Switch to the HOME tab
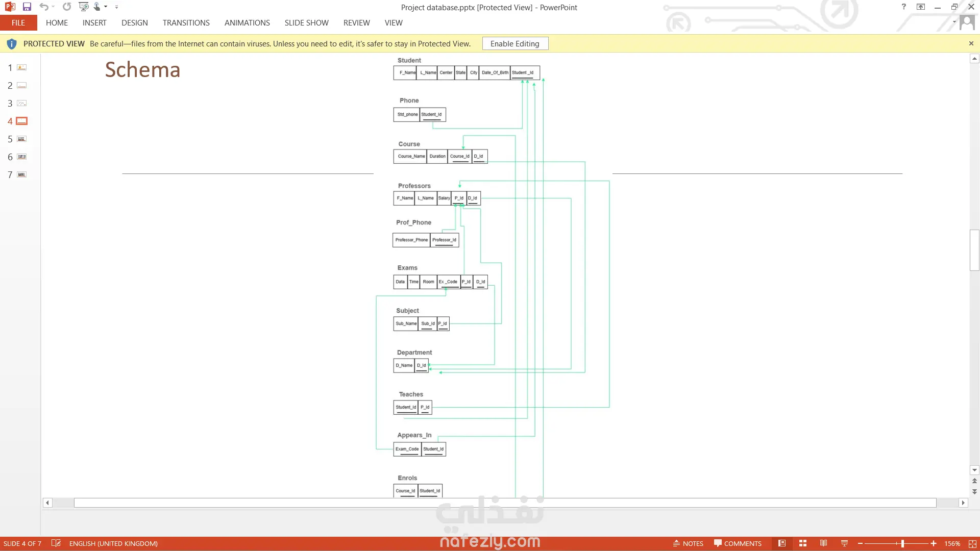The height and width of the screenshot is (551, 980). point(57,23)
